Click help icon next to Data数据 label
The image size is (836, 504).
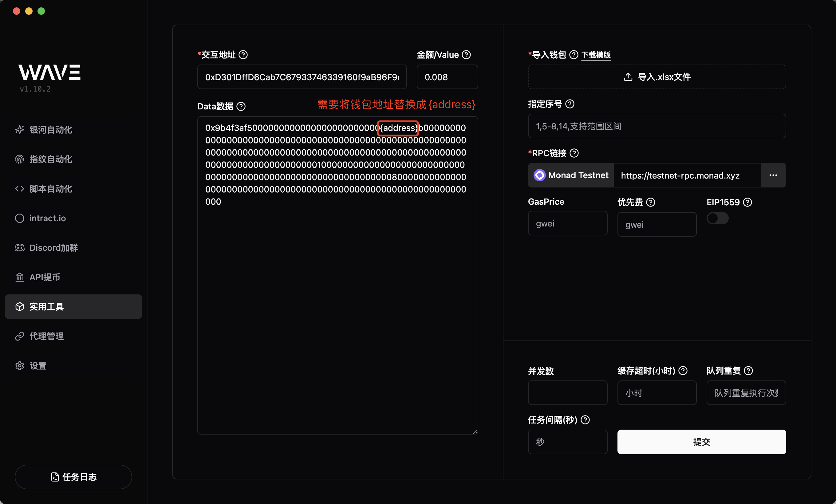241,107
